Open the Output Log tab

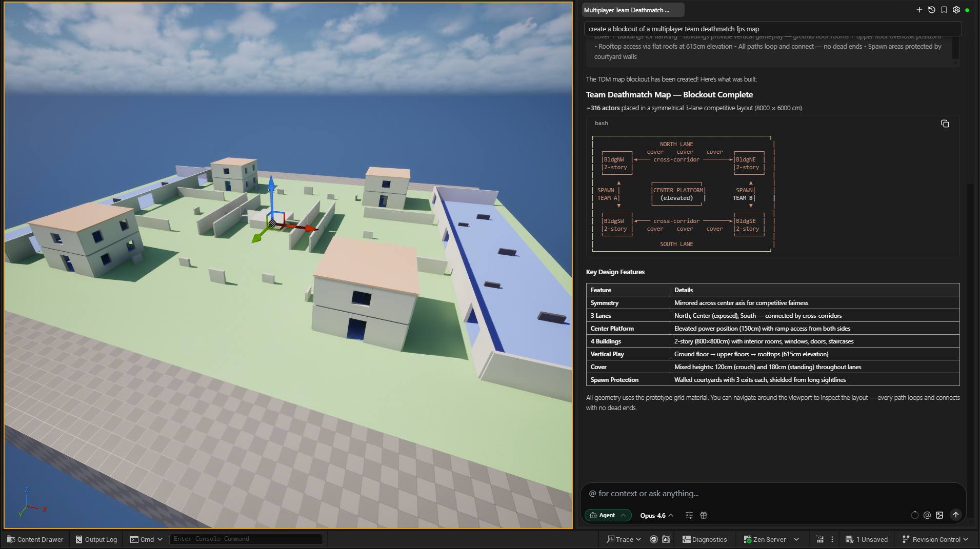click(x=96, y=539)
